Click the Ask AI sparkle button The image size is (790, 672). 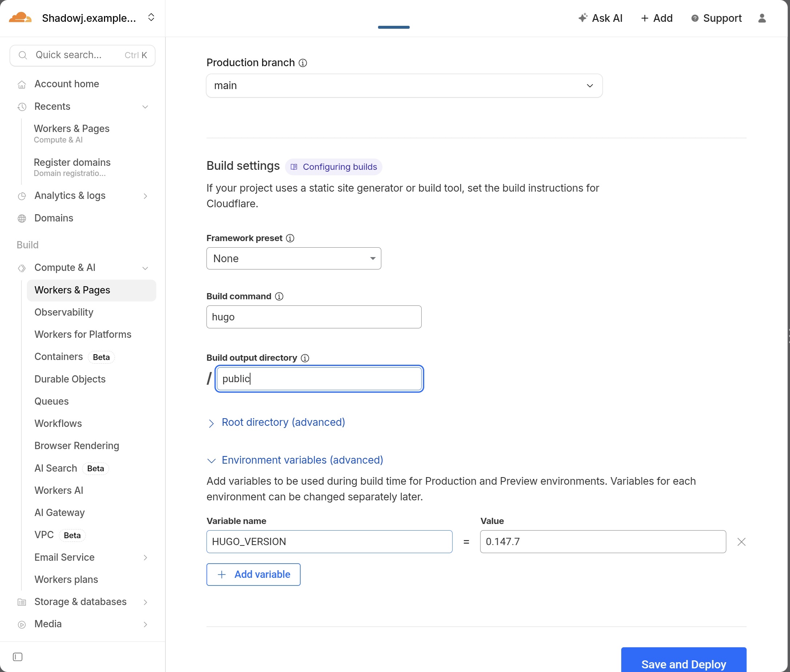click(x=600, y=18)
